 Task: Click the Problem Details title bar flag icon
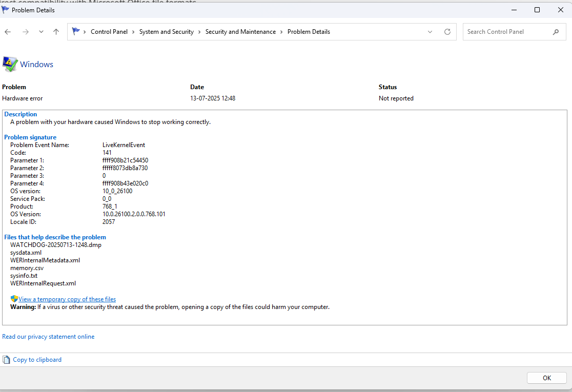(5, 10)
